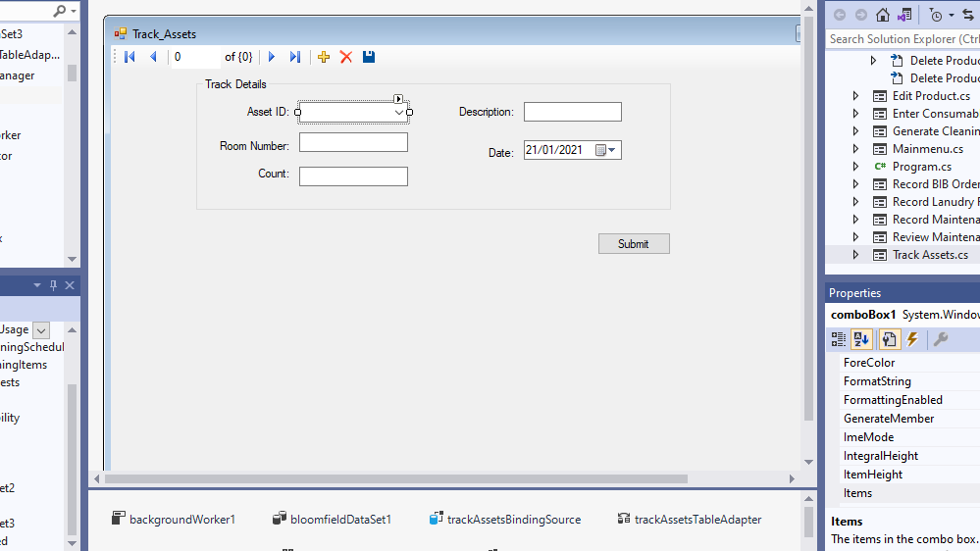Image resolution: width=980 pixels, height=551 pixels.
Task: Move to first record in navigator
Action: pyautogui.click(x=130, y=57)
